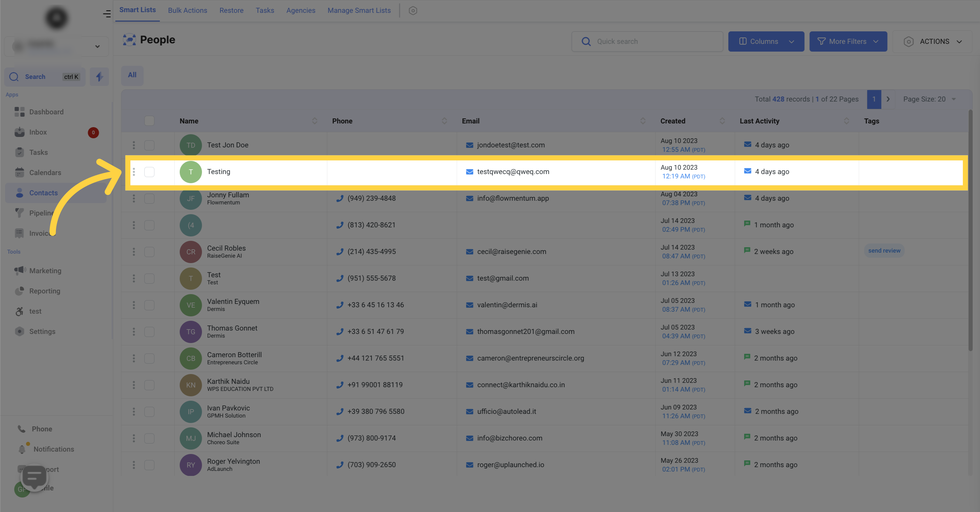The height and width of the screenshot is (512, 980).
Task: Click the phone icon for Jonny Fullam
Action: click(x=340, y=198)
